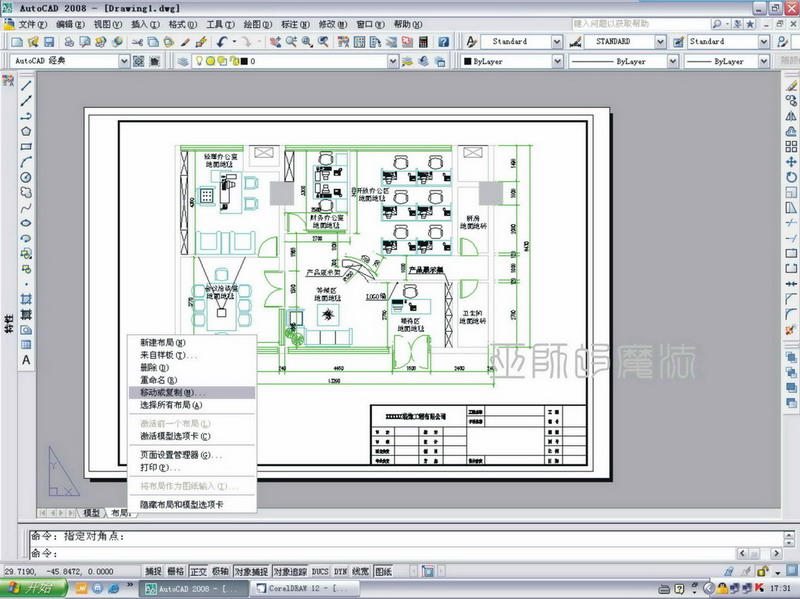The height and width of the screenshot is (599, 800).
Task: Click the Match Properties brush icon
Action: coord(185,42)
